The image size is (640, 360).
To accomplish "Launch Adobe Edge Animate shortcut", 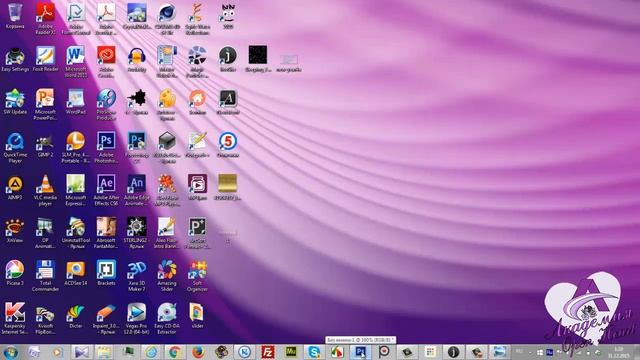I will click(137, 191).
